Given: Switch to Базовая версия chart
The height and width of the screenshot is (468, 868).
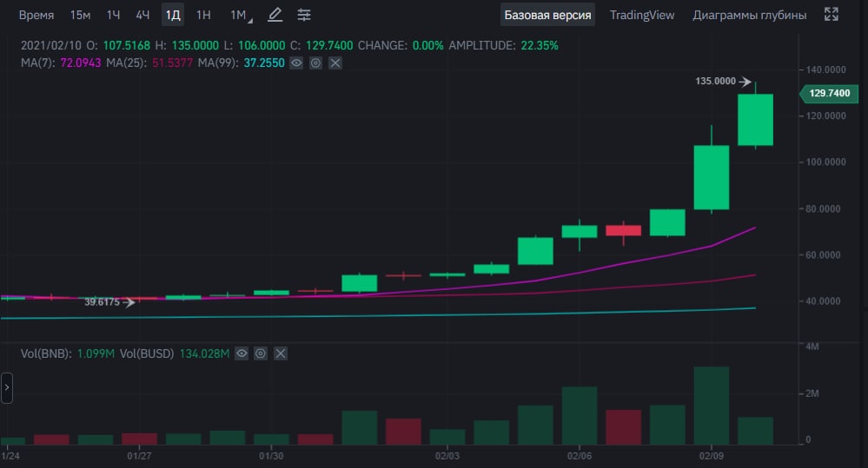Looking at the screenshot, I should click(547, 15).
